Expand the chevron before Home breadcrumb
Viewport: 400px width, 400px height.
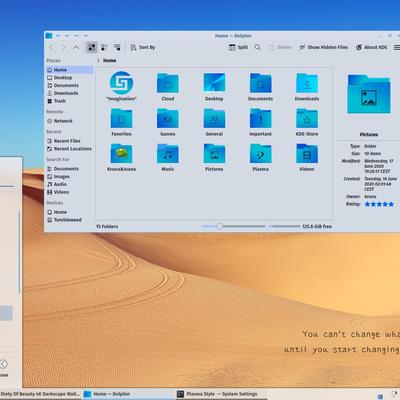(98, 60)
